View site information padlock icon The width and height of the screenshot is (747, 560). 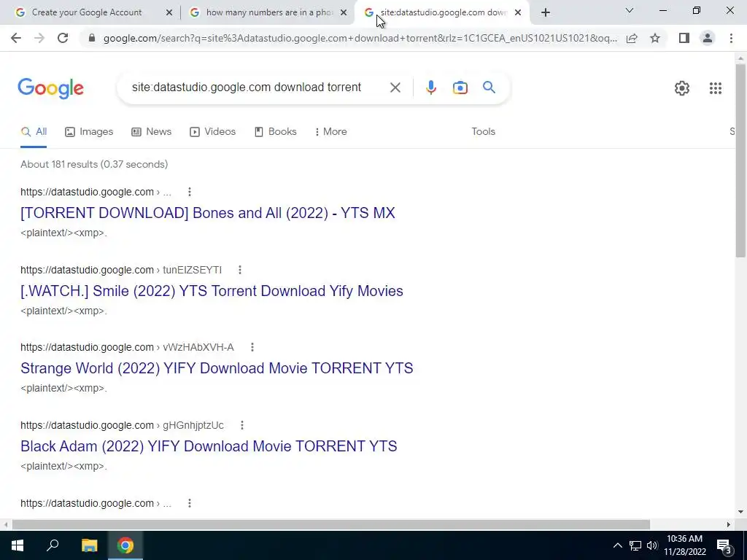[92, 38]
